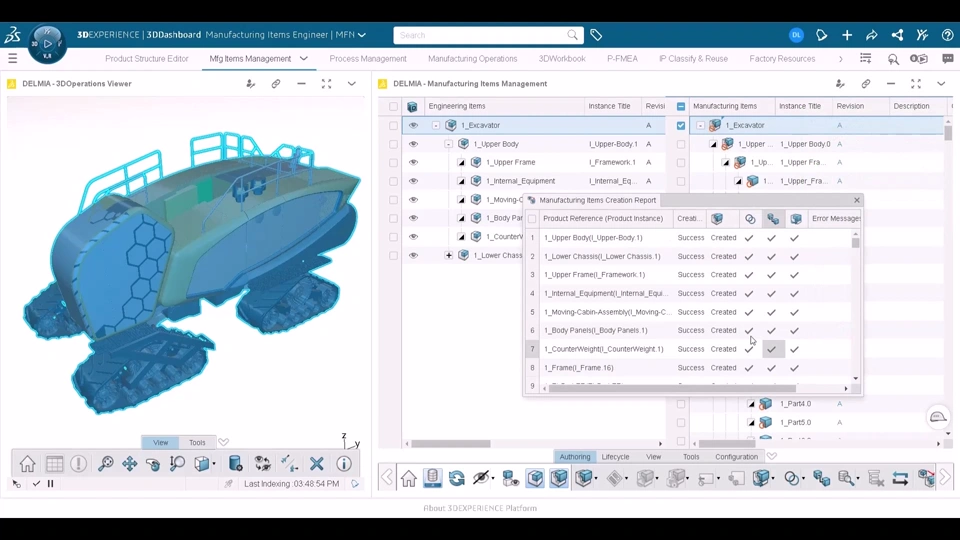The image size is (960, 540).
Task: Select the Tools tab in viewer toolbar
Action: [197, 443]
